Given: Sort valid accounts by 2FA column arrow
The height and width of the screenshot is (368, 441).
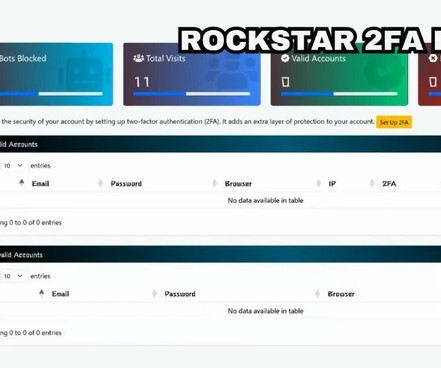Looking at the screenshot, I should [372, 183].
